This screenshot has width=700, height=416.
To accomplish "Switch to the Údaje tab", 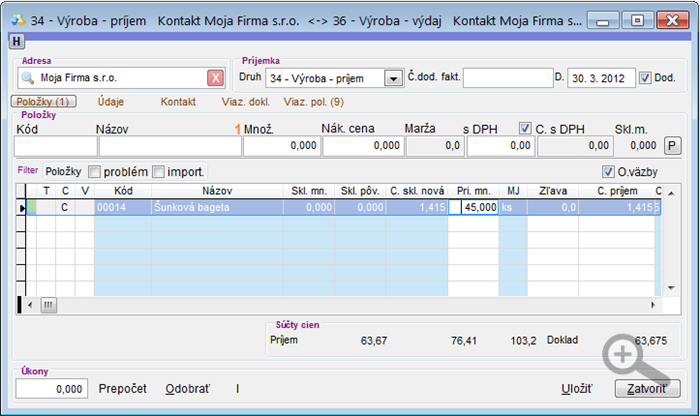I will (112, 101).
